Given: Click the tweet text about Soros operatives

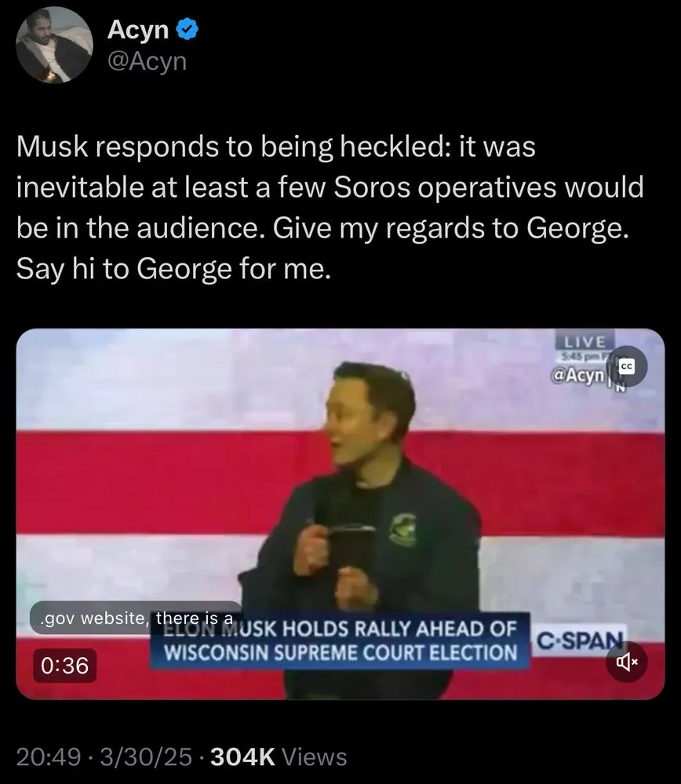Looking at the screenshot, I should click(x=330, y=208).
